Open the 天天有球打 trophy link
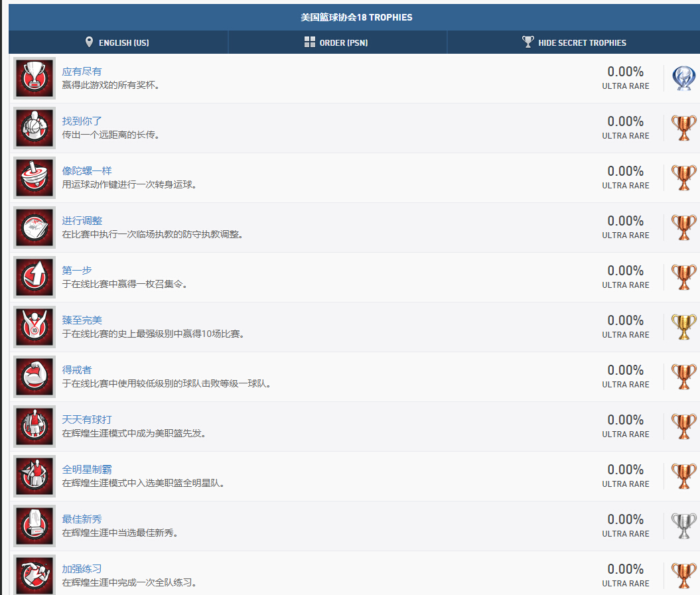Image resolution: width=700 pixels, height=595 pixels. [87, 420]
